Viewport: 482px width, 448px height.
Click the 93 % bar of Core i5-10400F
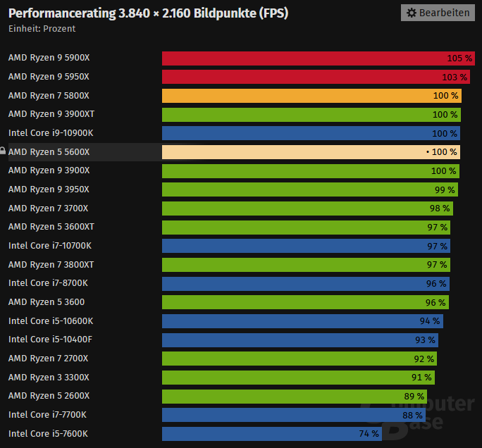tap(300, 340)
